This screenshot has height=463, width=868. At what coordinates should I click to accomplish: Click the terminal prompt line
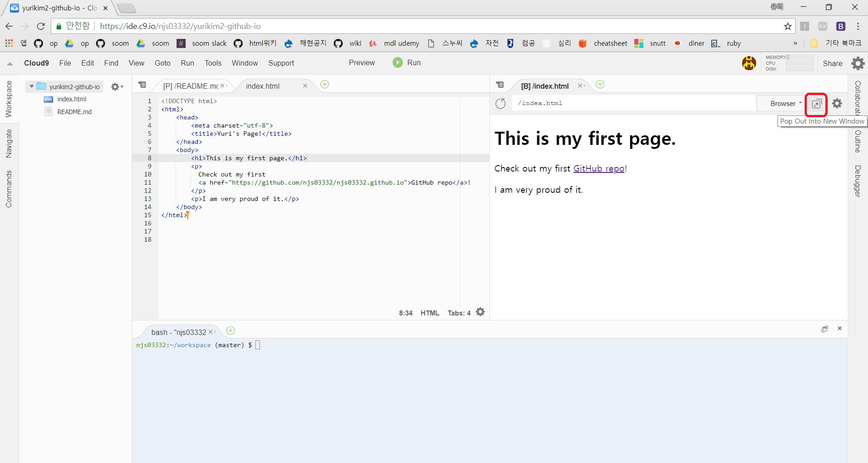click(198, 345)
